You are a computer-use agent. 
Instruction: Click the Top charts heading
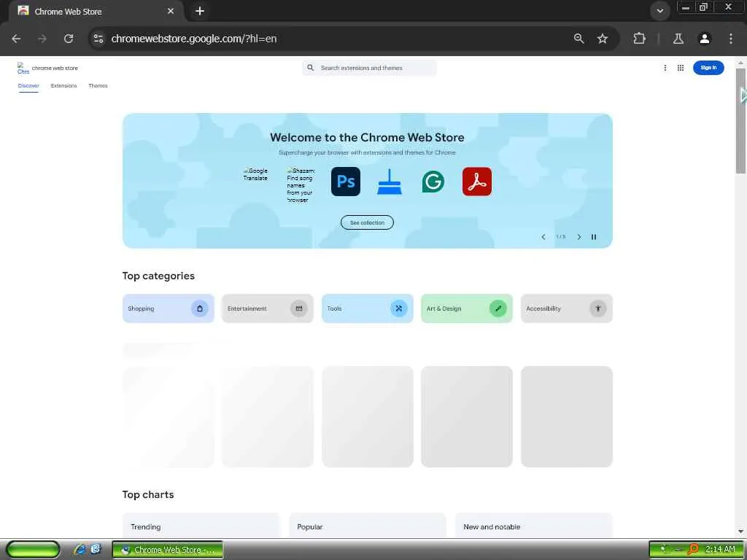click(x=147, y=494)
